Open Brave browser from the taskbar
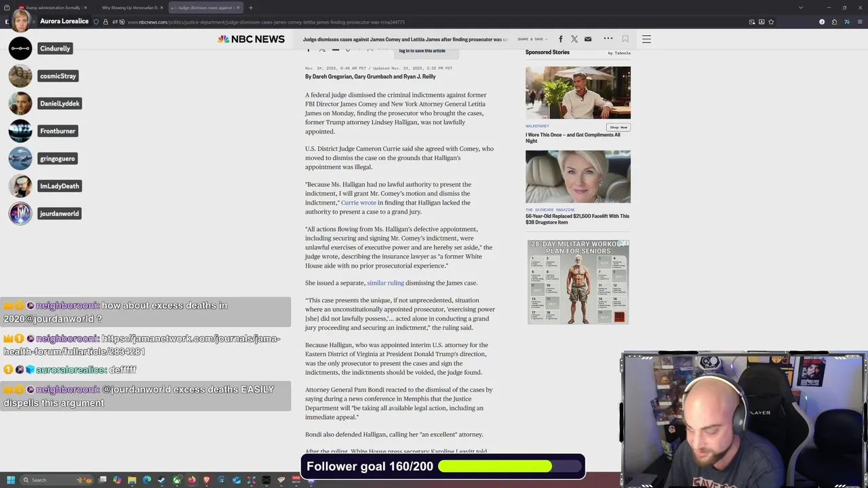Image resolution: width=868 pixels, height=488 pixels. (x=207, y=480)
